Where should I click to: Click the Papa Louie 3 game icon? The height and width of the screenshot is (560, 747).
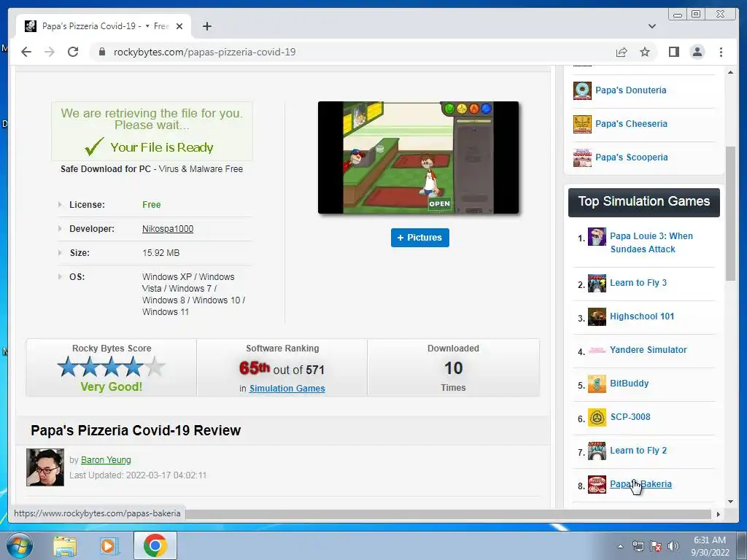pyautogui.click(x=597, y=237)
